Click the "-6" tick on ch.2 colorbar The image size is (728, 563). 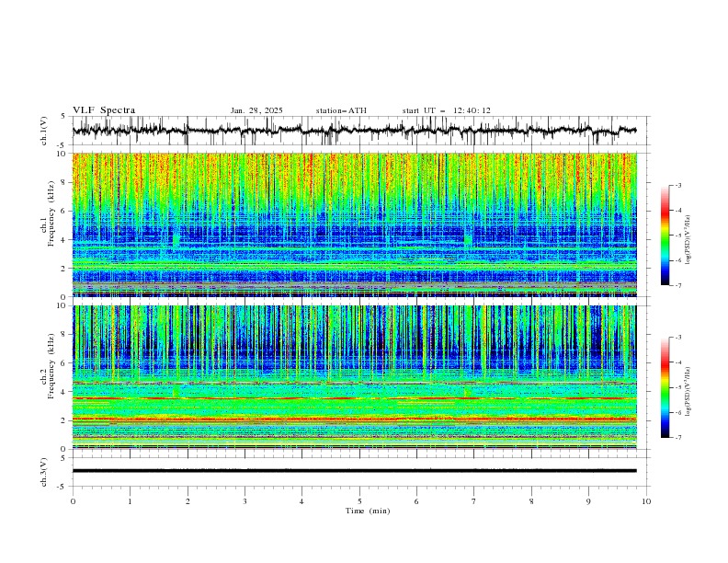tap(677, 412)
